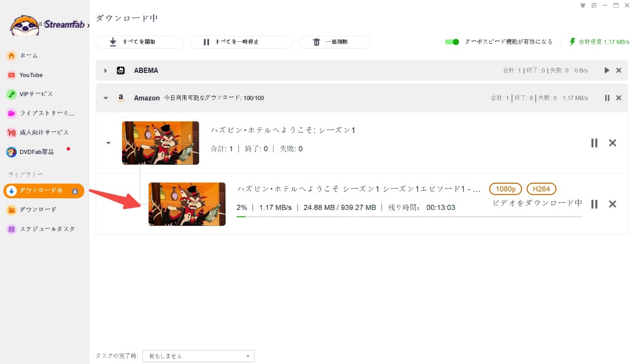The image size is (632, 364).
Task: Click the purple schedule task icon
Action: click(x=11, y=229)
